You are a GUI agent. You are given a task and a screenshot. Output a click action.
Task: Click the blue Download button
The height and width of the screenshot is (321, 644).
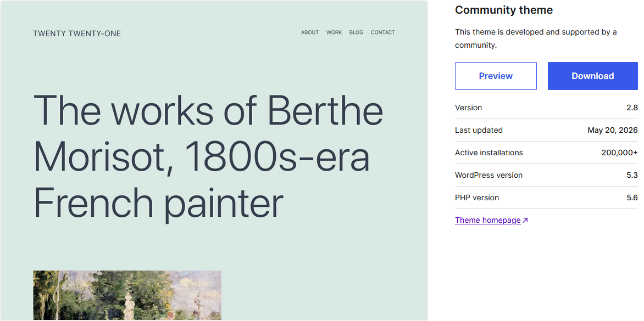593,76
